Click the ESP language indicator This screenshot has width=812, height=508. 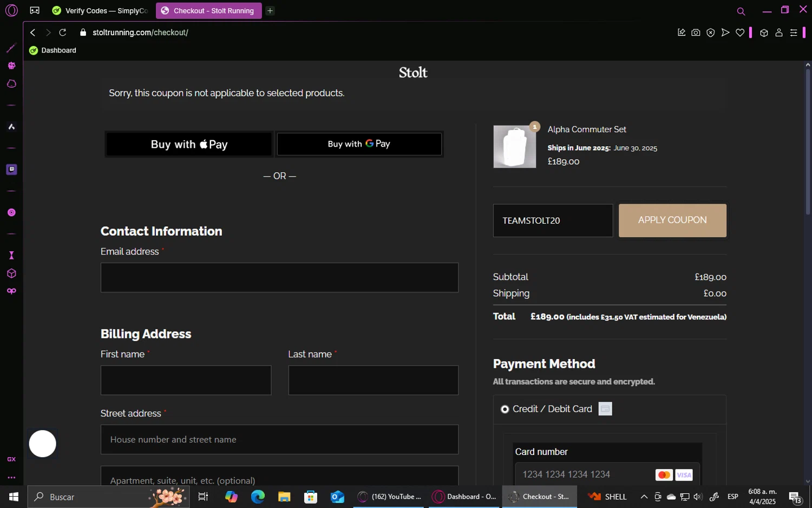733,497
